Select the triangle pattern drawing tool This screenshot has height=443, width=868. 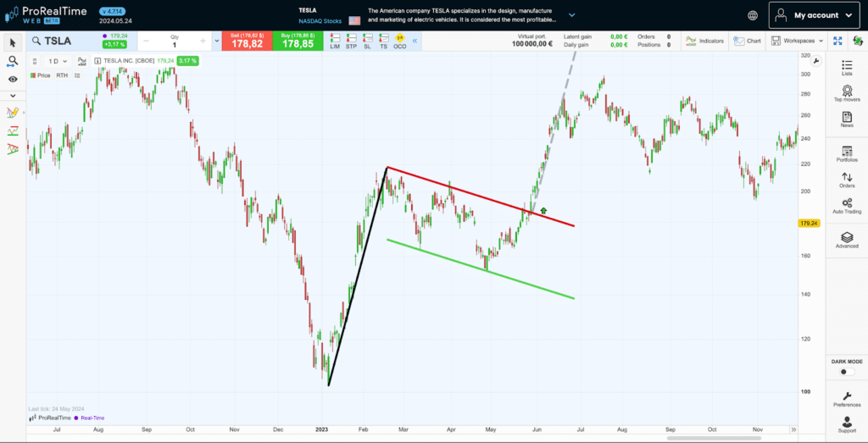(13, 149)
